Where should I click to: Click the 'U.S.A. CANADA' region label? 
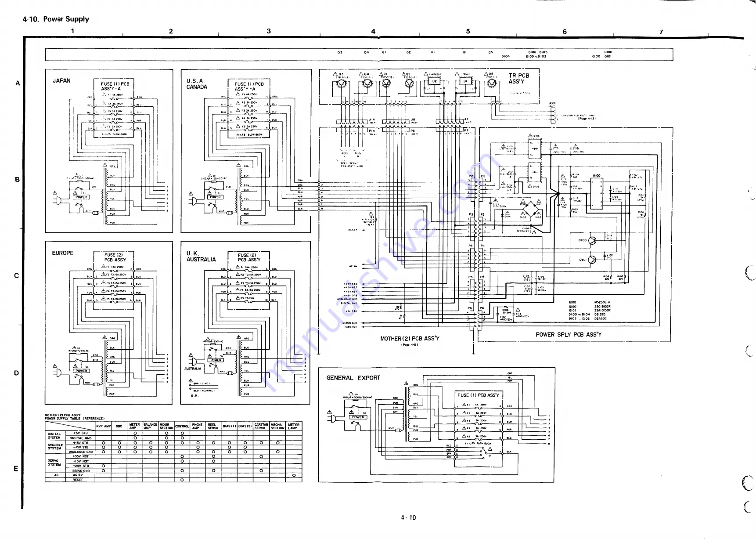click(197, 84)
